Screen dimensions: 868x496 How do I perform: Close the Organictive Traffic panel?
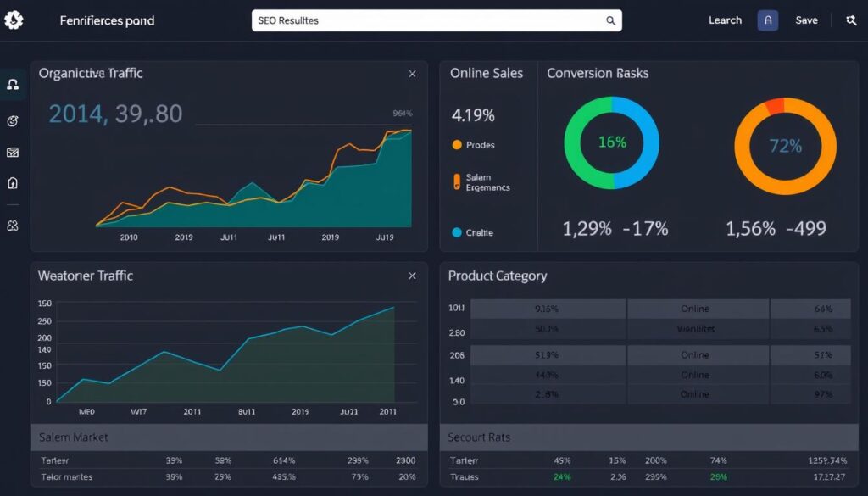pyautogui.click(x=412, y=74)
